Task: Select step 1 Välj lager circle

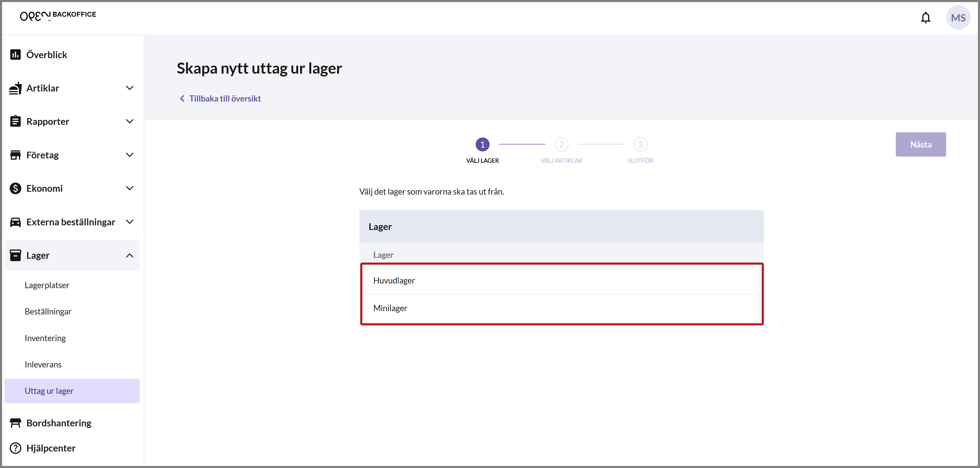Action: [482, 144]
